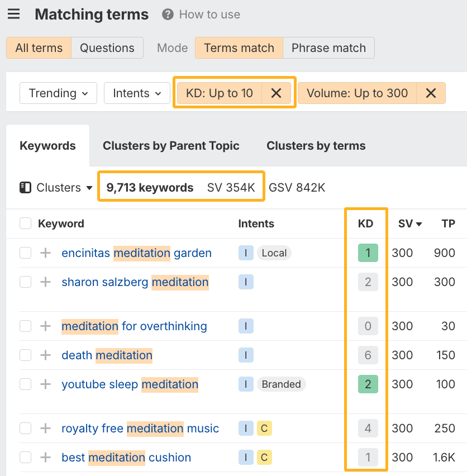Add royalty free meditation music with plus
This screenshot has width=467, height=476.
click(45, 429)
